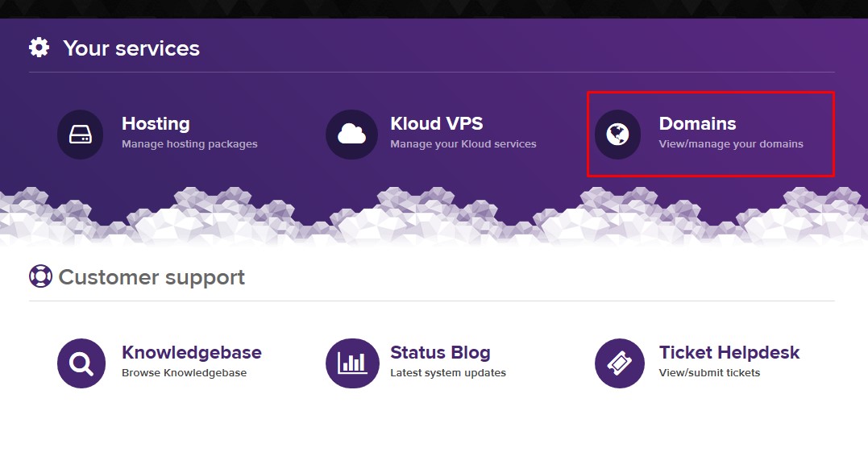Click the 'Your services' heading
This screenshot has height=473, width=868.
pyautogui.click(x=131, y=48)
